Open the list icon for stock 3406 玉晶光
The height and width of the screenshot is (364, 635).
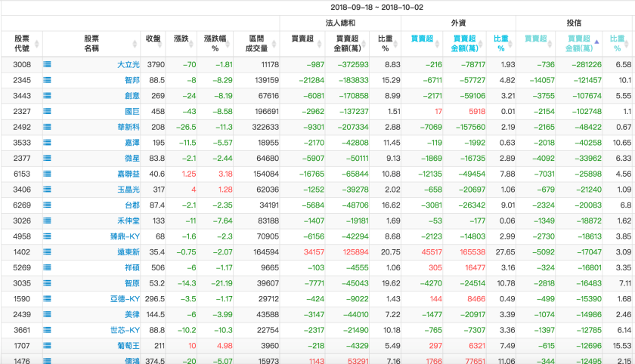pos(47,190)
